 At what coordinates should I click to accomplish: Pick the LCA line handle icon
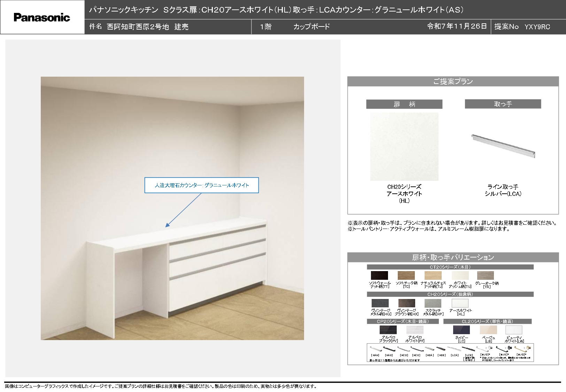pyautogui.click(x=455, y=349)
